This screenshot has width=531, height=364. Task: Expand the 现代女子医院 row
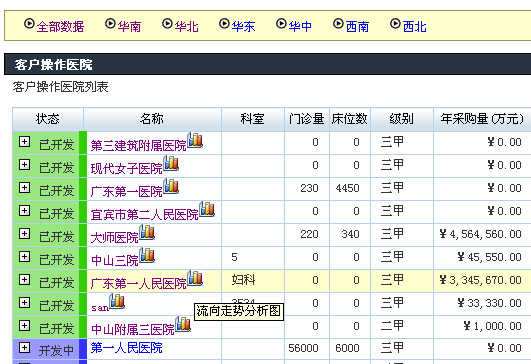(x=24, y=165)
